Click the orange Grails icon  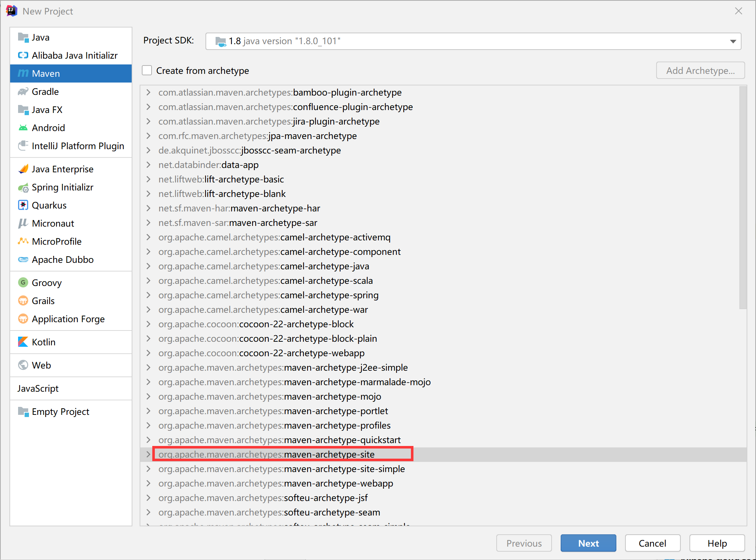(x=23, y=301)
